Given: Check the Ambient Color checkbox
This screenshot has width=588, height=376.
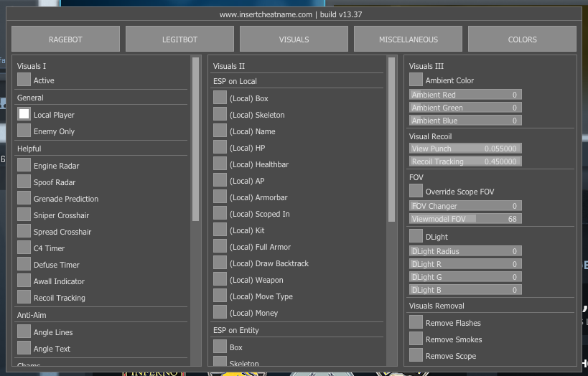Looking at the screenshot, I should coord(416,80).
